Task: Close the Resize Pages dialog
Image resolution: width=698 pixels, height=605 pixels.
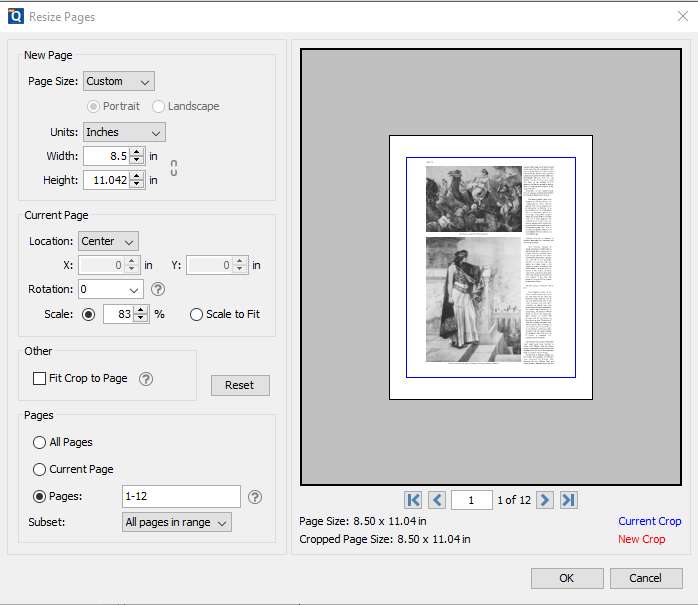Action: tap(682, 16)
